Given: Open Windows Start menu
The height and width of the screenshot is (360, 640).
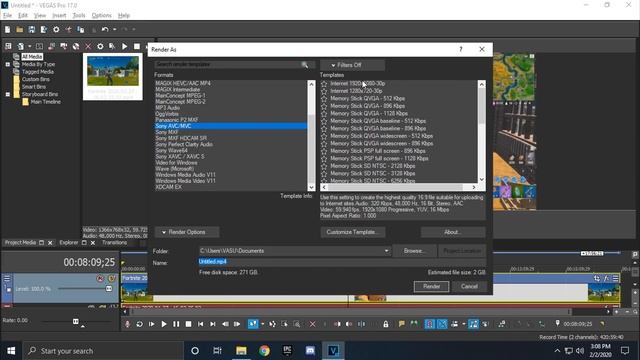Looking at the screenshot, I should pyautogui.click(x=11, y=351).
